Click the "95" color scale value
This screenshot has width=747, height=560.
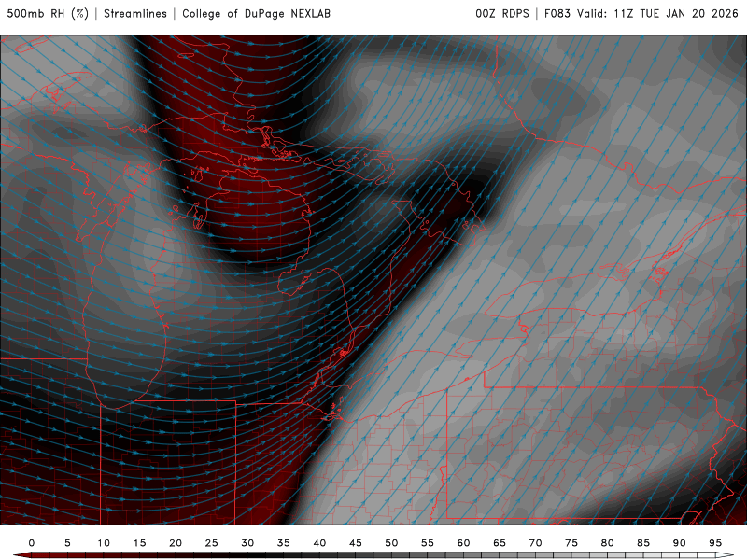pos(715,543)
